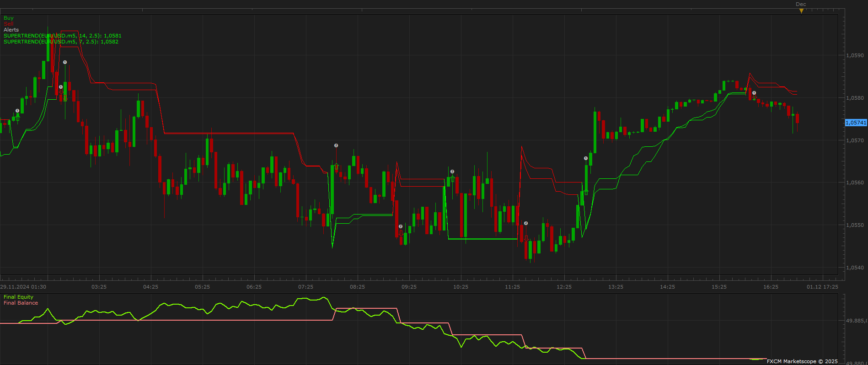Select the SUPERTREND 14, 2.5 indicator label
The image size is (868, 365).
63,36
